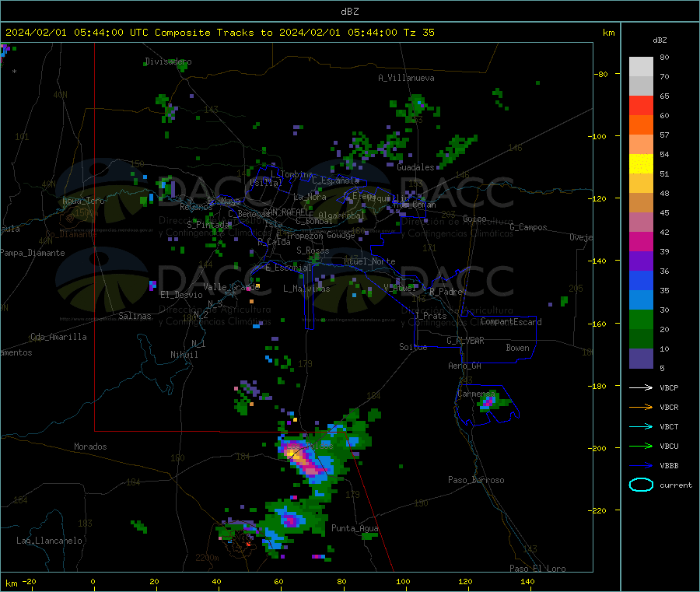The image size is (700, 592).
Task: Click the Guico place label
Action: (x=474, y=219)
